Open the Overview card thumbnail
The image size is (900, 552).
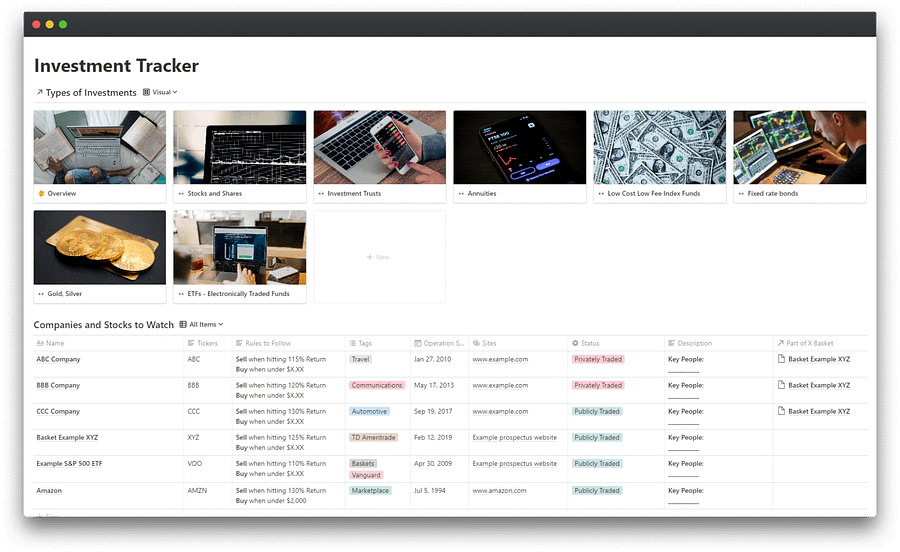[x=100, y=147]
